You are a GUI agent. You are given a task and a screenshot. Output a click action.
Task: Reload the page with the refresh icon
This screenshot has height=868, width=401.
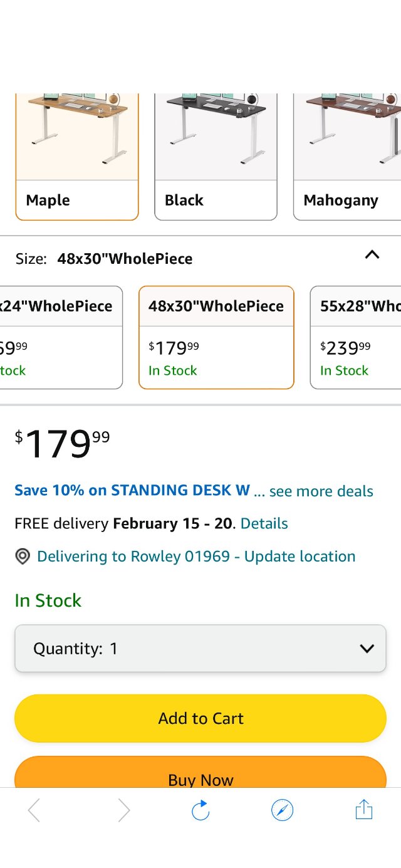[x=200, y=810]
